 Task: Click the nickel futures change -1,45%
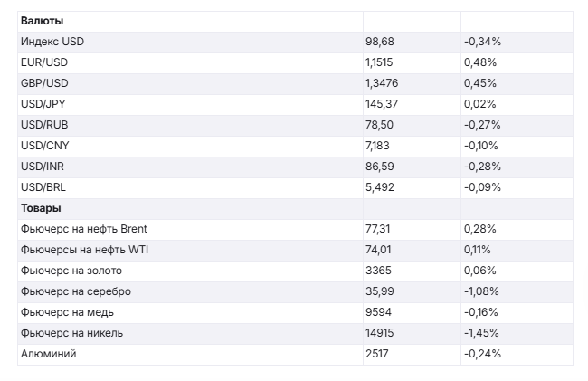click(x=482, y=333)
